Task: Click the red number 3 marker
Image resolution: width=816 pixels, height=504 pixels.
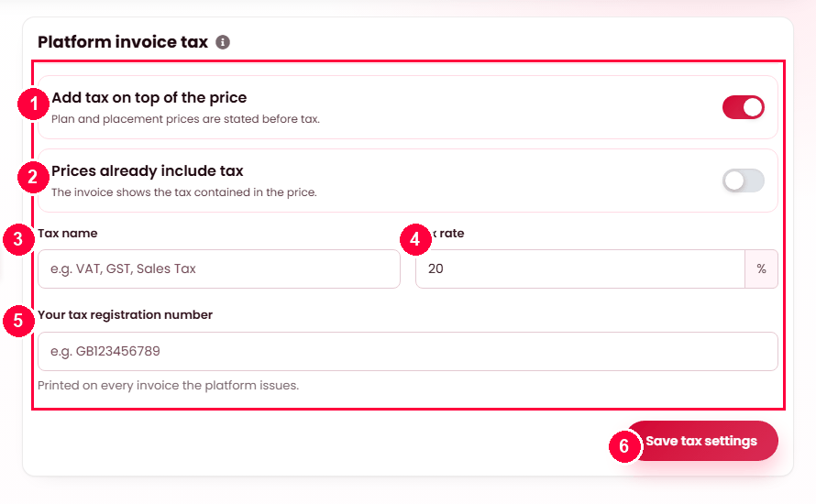Action: [x=18, y=239]
